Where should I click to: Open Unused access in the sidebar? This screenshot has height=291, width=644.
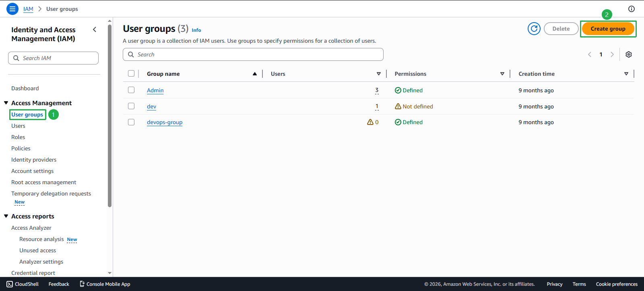coord(37,250)
